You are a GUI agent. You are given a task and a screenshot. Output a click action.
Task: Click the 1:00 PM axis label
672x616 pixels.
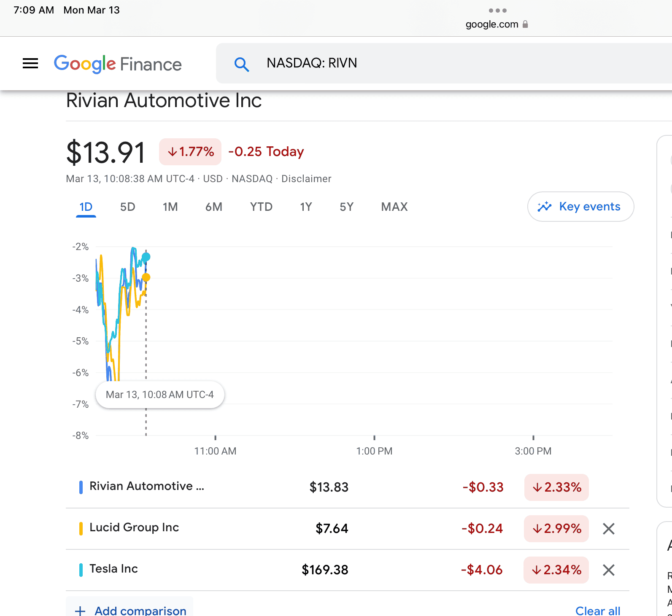tap(374, 451)
